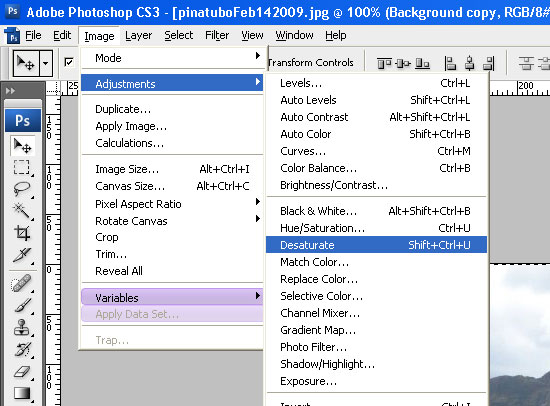Click the Align Vertical Centers icon
The width and height of the screenshot is (550, 406).
coord(403,64)
